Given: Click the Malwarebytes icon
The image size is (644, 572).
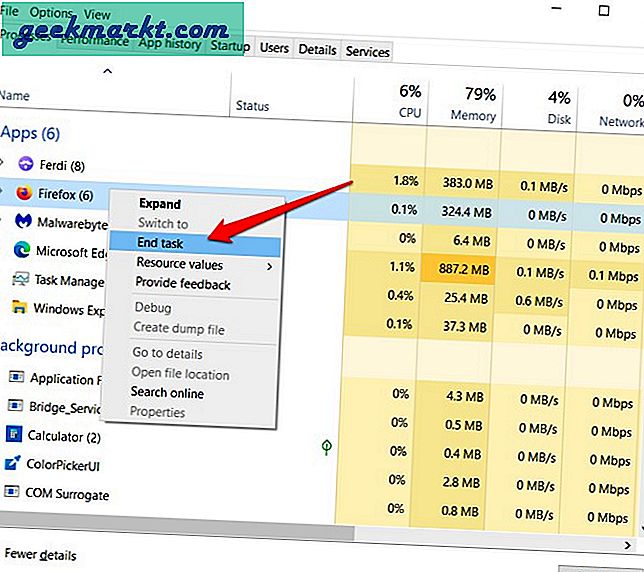Looking at the screenshot, I should click(23, 221).
